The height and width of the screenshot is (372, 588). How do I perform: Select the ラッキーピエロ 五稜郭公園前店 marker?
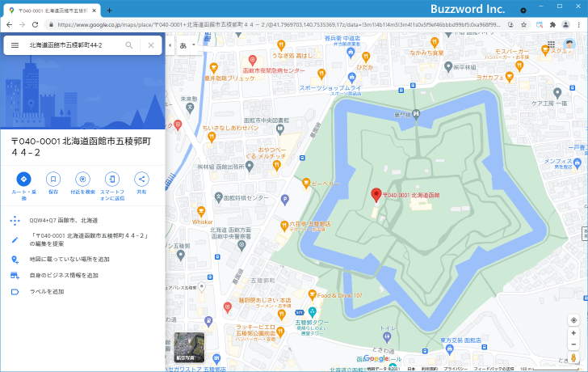280,332
